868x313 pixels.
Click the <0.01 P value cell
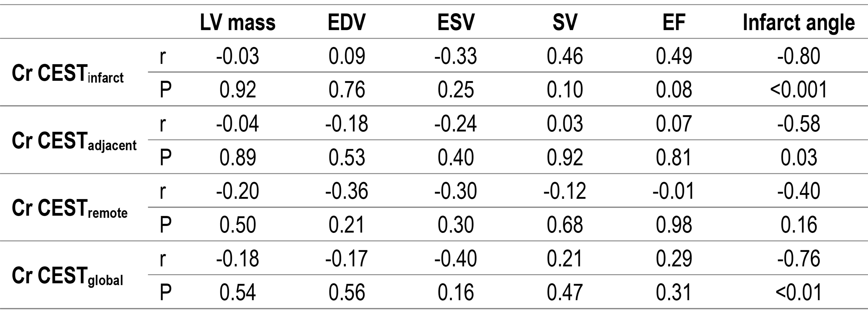click(x=799, y=292)
